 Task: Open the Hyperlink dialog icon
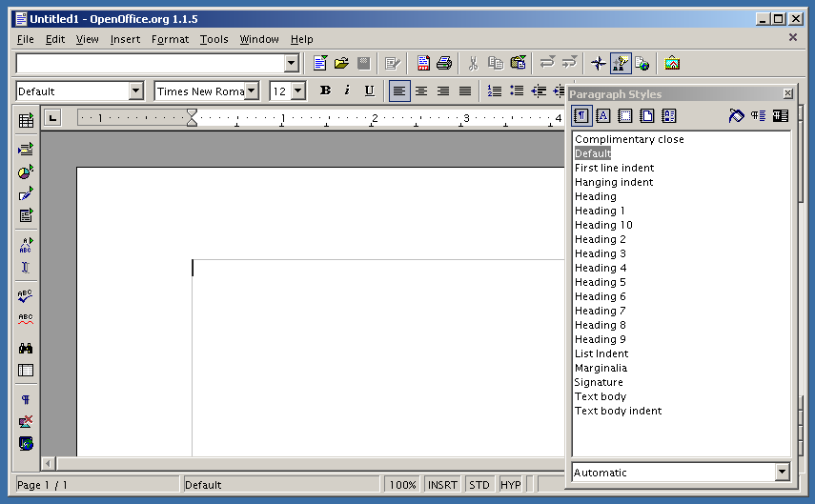tap(642, 64)
